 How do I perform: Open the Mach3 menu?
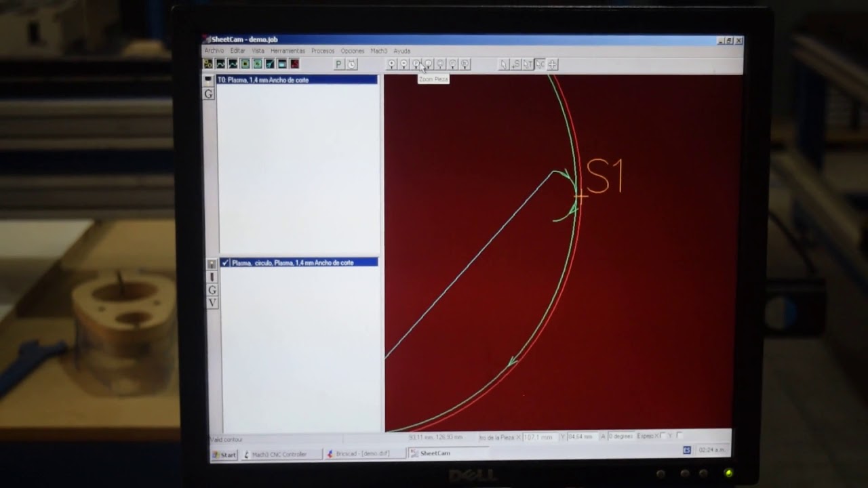click(378, 51)
